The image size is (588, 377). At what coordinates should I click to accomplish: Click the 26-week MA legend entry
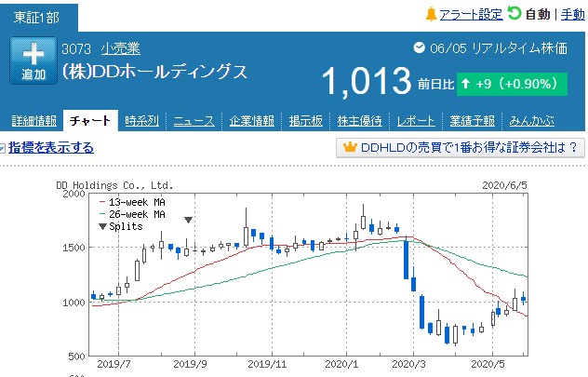coord(132,214)
